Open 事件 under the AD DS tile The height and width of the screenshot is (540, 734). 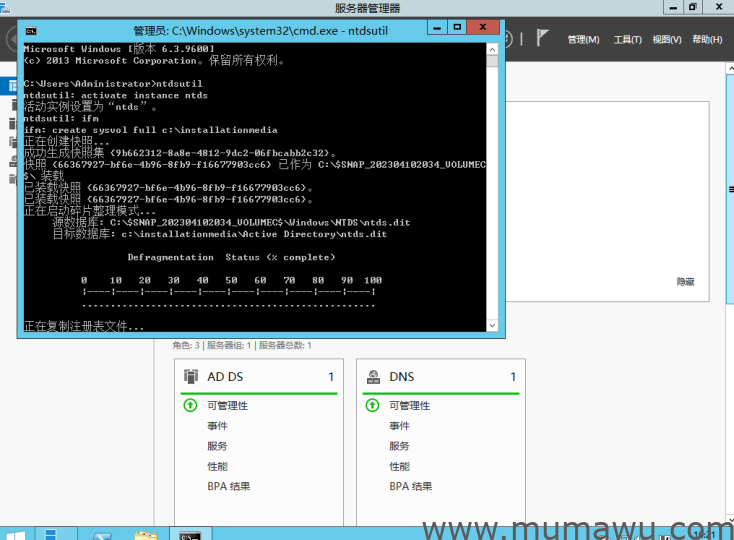tap(217, 426)
